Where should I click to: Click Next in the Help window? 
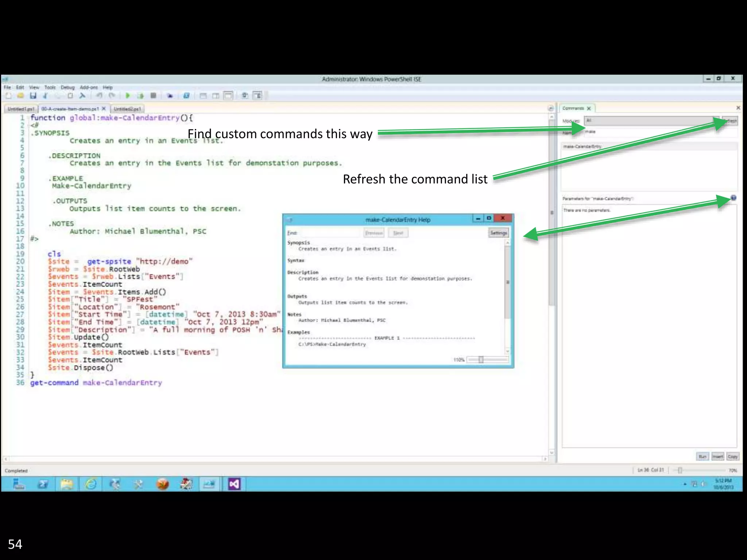(398, 233)
